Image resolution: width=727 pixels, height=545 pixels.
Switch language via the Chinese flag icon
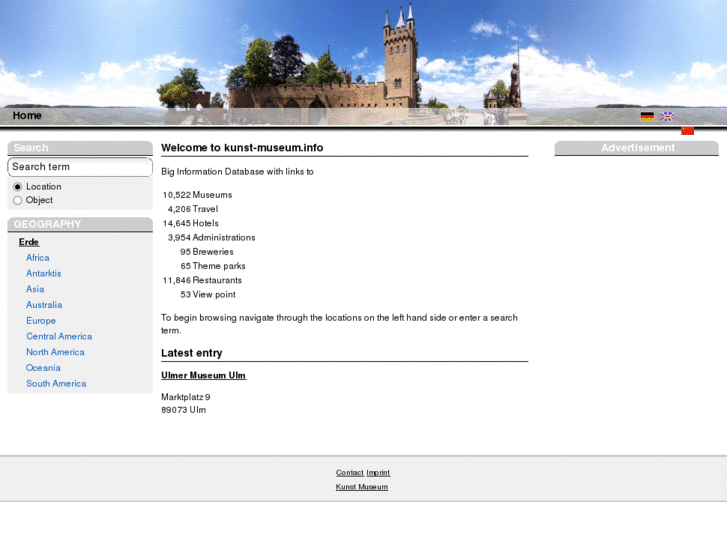point(687,131)
